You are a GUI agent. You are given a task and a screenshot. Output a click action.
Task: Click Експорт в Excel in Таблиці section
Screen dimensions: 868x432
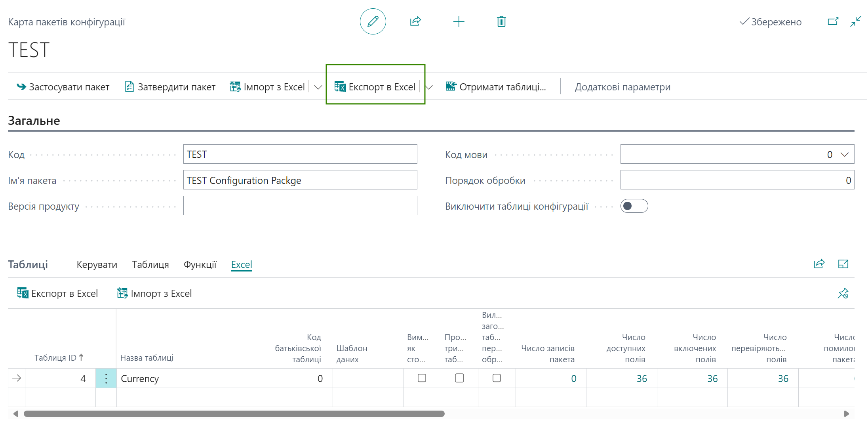[x=58, y=293]
